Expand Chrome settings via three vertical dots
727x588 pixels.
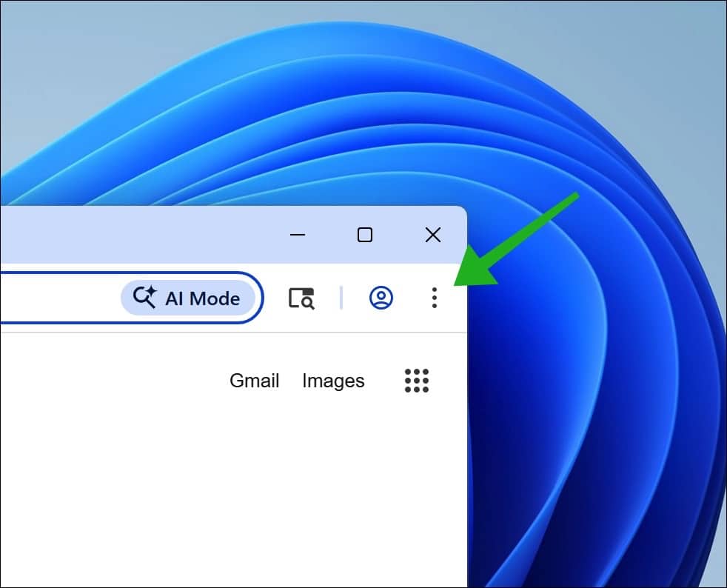[x=434, y=298]
